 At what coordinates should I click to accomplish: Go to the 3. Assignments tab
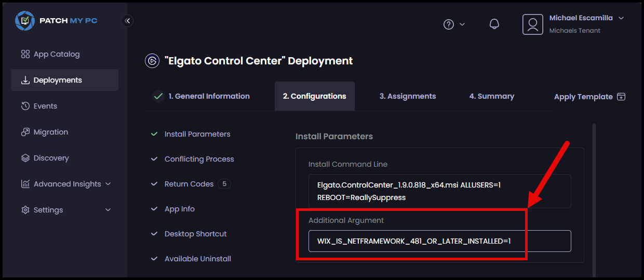408,96
